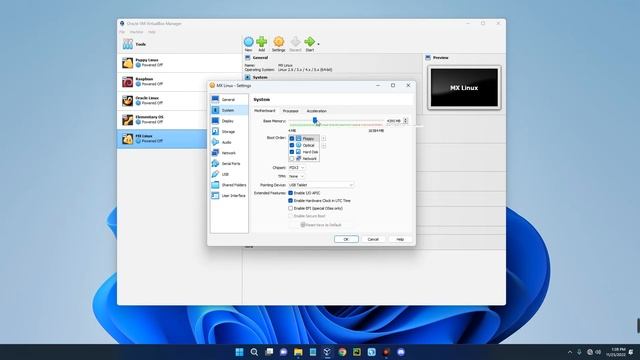Enable Network boot order checkbox
Viewport: 640px width, 360px height.
(x=291, y=158)
